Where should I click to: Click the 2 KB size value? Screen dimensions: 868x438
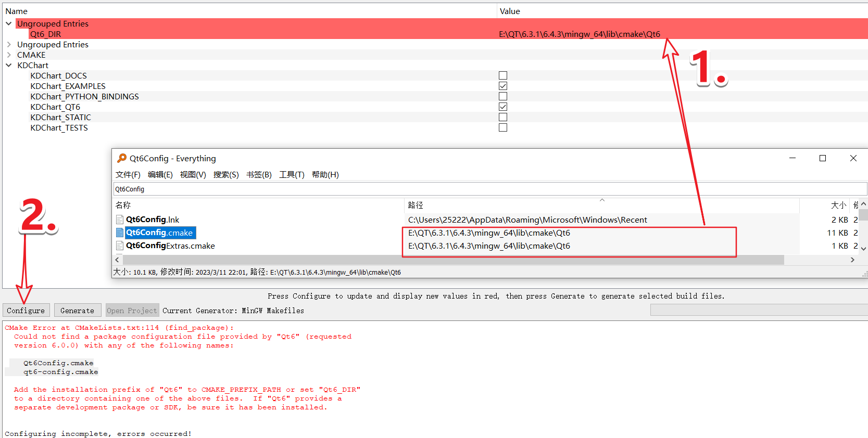pos(839,220)
